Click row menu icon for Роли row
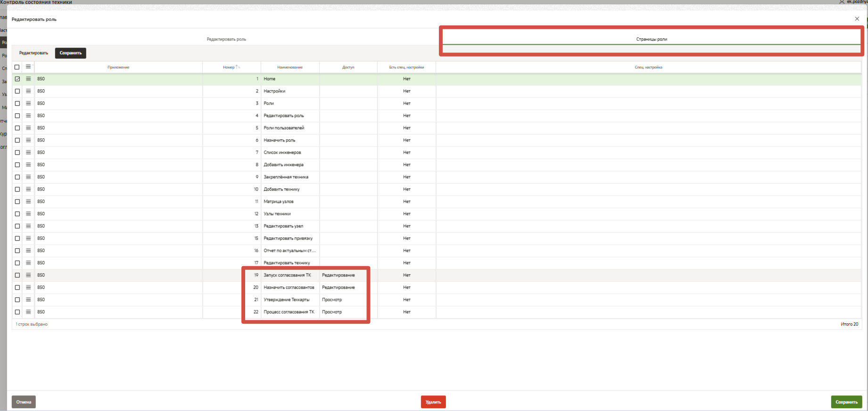 (x=28, y=103)
